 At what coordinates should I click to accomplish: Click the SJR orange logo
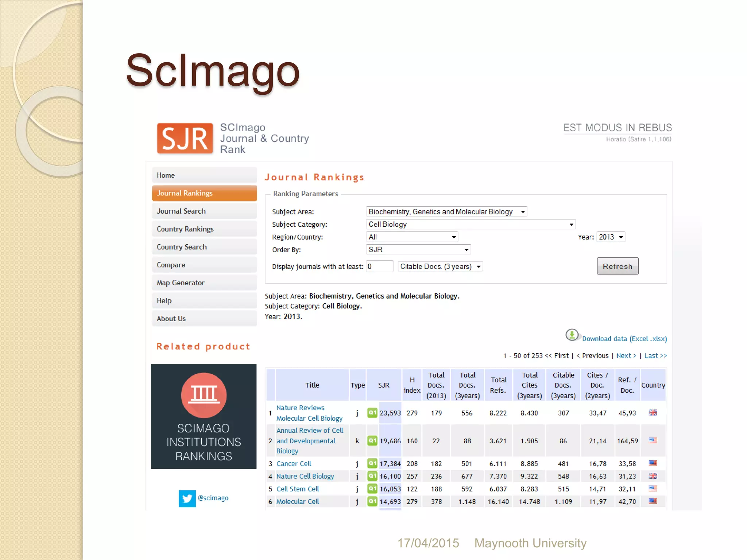pyautogui.click(x=185, y=138)
